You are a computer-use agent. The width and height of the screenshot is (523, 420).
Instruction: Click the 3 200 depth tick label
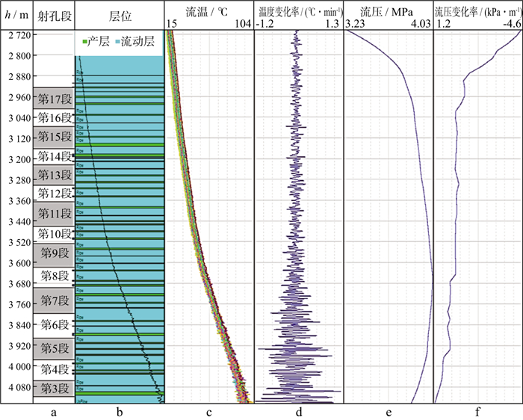point(16,160)
